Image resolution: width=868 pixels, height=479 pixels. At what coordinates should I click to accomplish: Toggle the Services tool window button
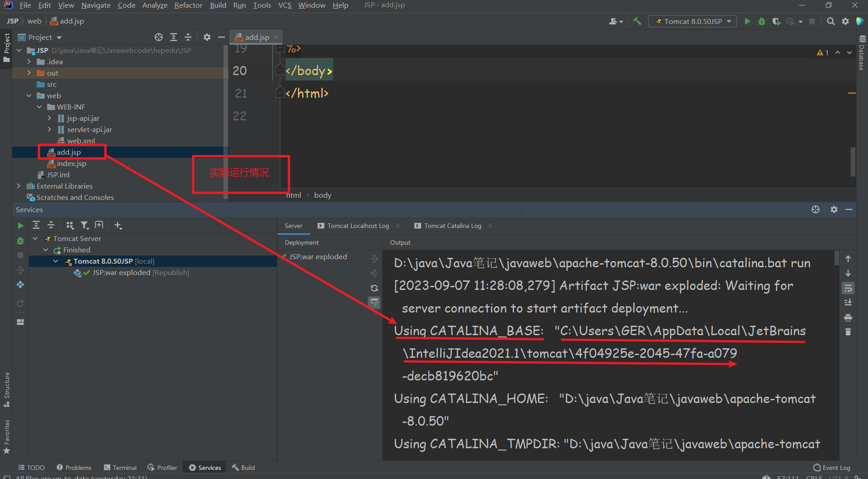click(205, 468)
